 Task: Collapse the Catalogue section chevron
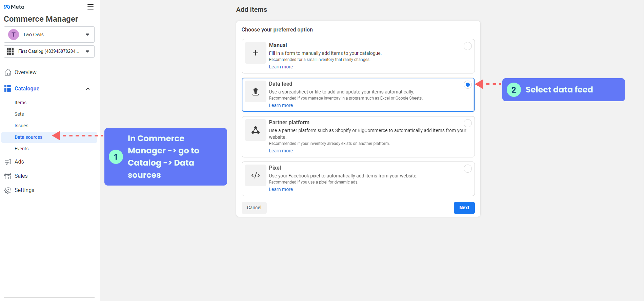(88, 89)
